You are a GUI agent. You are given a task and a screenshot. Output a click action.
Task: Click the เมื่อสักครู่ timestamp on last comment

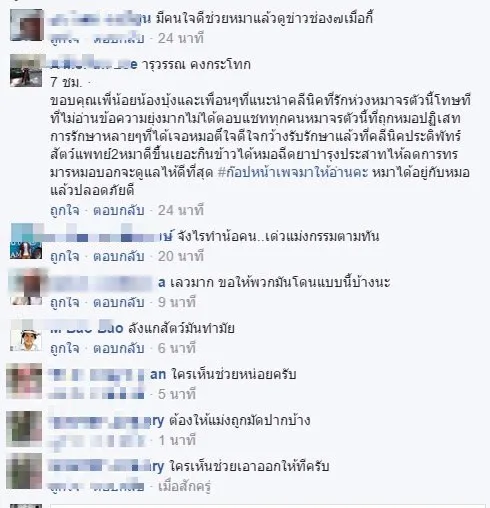[185, 487]
